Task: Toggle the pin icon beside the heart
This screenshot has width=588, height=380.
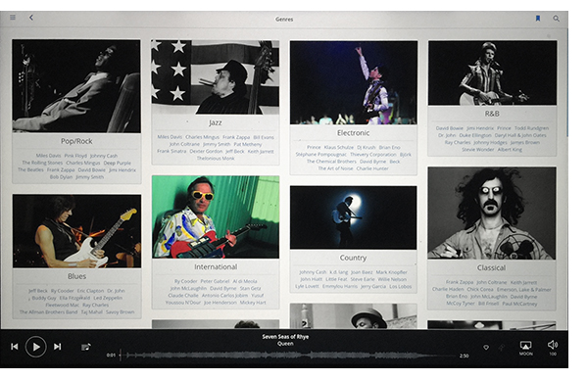Action: tap(502, 348)
